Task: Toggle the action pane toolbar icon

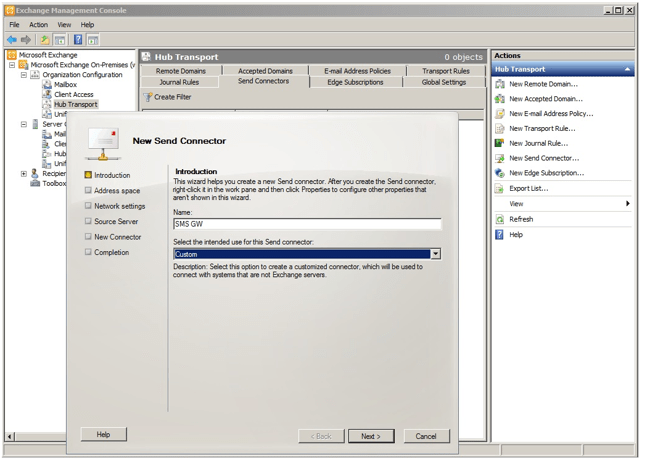Action: pos(93,40)
